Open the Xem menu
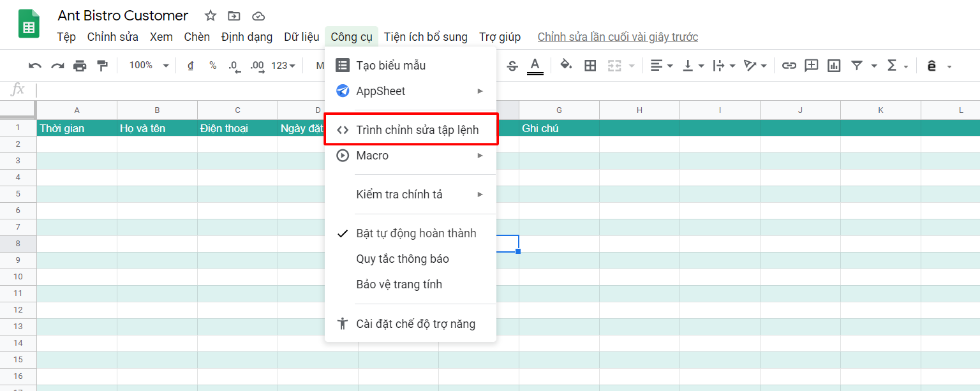Screen dimensions: 980x391 click(x=161, y=37)
